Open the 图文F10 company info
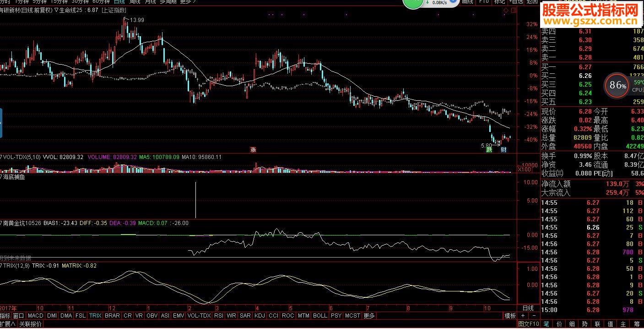 click(x=528, y=324)
